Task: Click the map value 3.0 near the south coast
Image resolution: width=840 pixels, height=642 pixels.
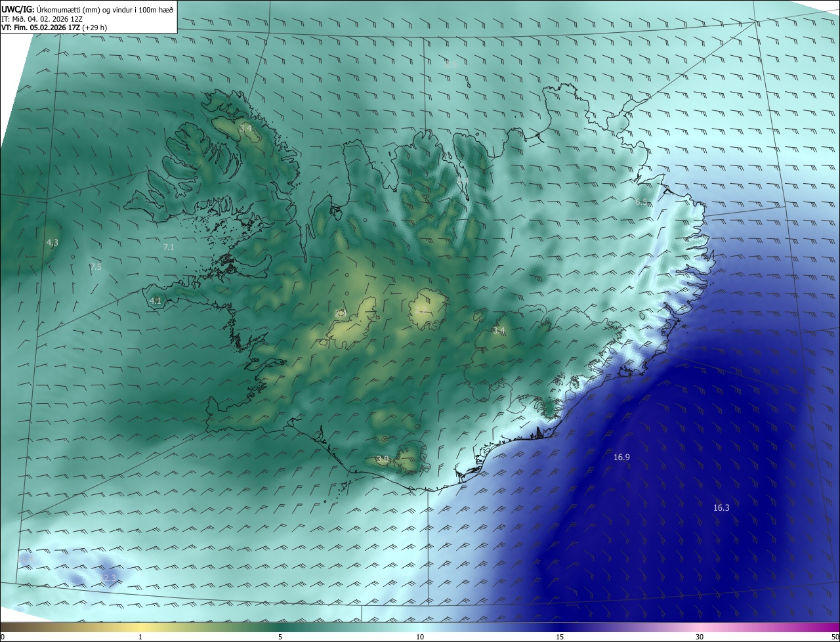Action: (x=383, y=459)
